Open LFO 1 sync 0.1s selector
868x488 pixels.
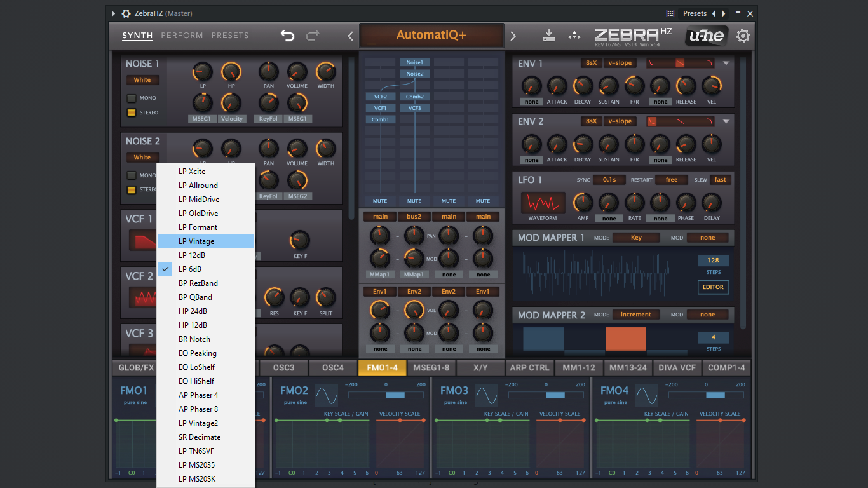point(609,180)
